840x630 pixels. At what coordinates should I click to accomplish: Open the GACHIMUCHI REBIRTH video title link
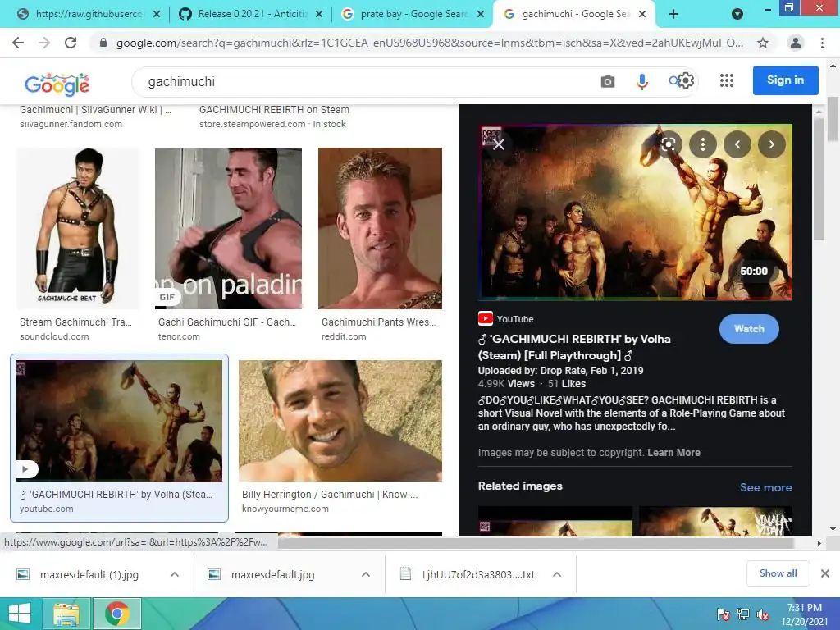573,347
